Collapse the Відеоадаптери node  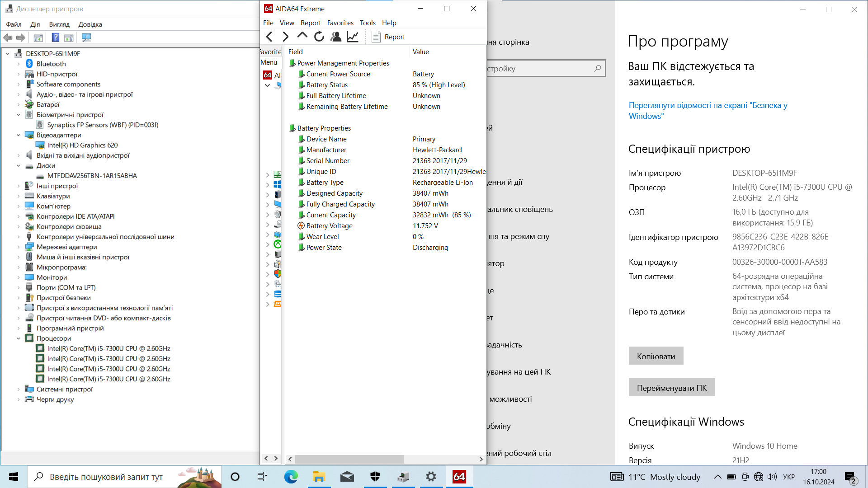19,135
